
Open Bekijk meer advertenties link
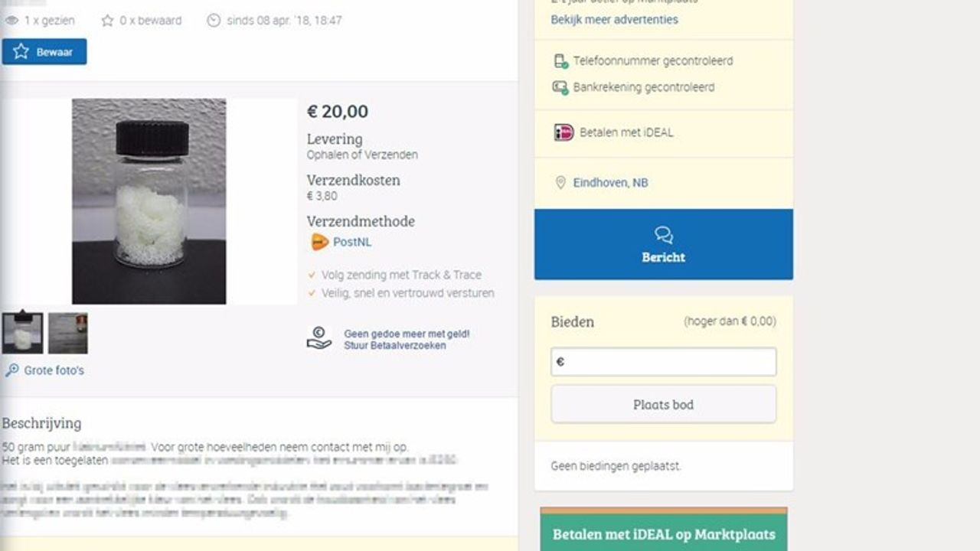614,20
